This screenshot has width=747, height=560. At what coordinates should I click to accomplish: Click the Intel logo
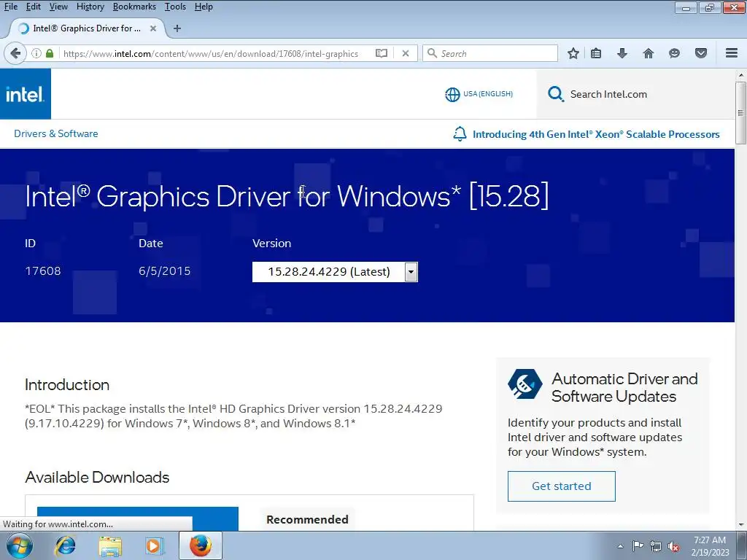click(26, 94)
